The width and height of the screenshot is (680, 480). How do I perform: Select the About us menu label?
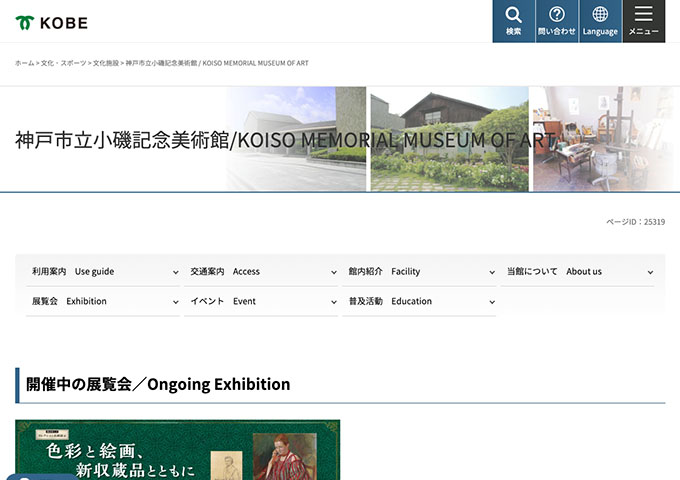(x=554, y=271)
